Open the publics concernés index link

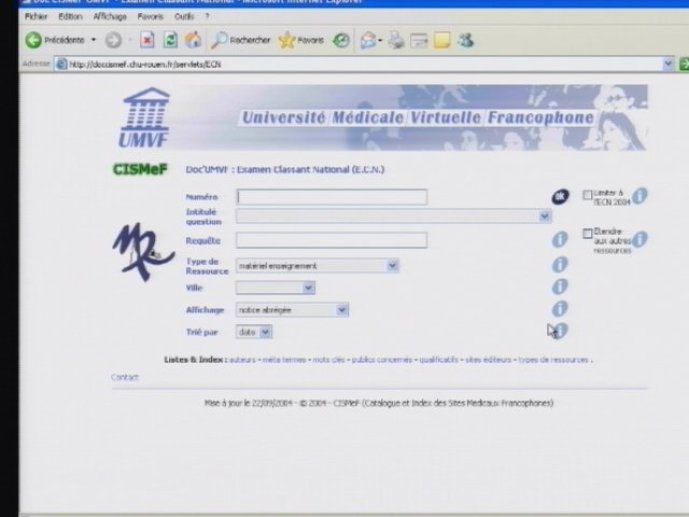point(382,360)
